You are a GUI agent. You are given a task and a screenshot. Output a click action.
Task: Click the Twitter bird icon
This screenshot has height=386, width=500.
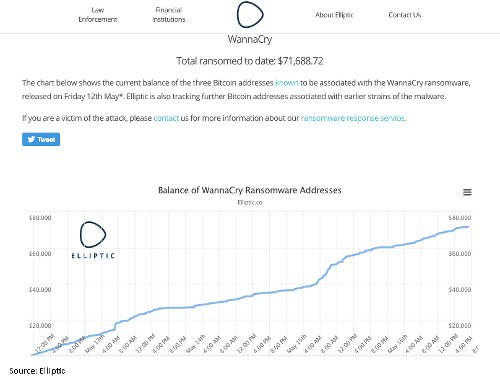31,139
